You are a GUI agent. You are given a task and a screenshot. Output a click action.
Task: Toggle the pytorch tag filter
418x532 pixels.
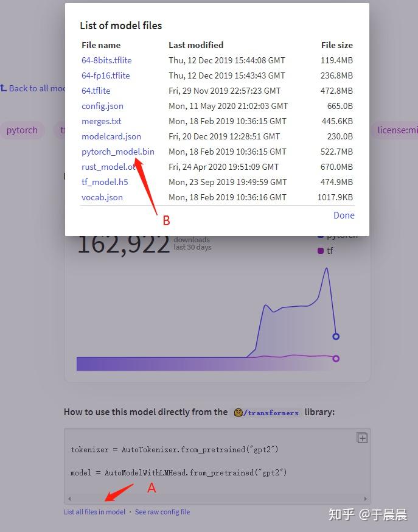[x=23, y=130]
